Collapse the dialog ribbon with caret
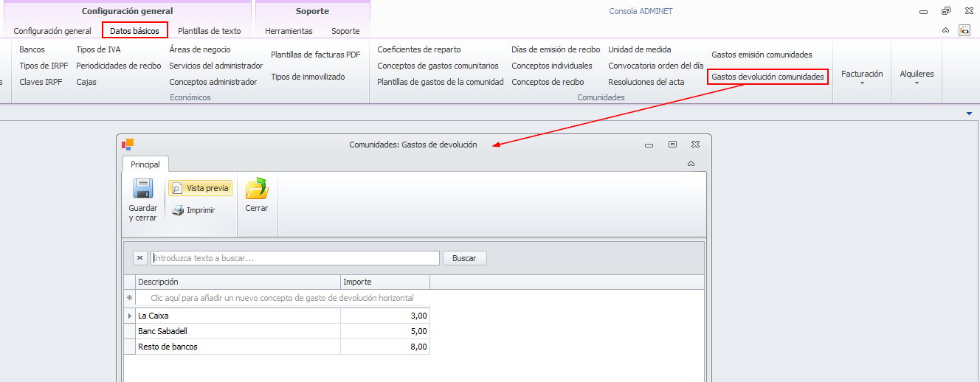Screen dimensions: 980x382 (x=691, y=164)
